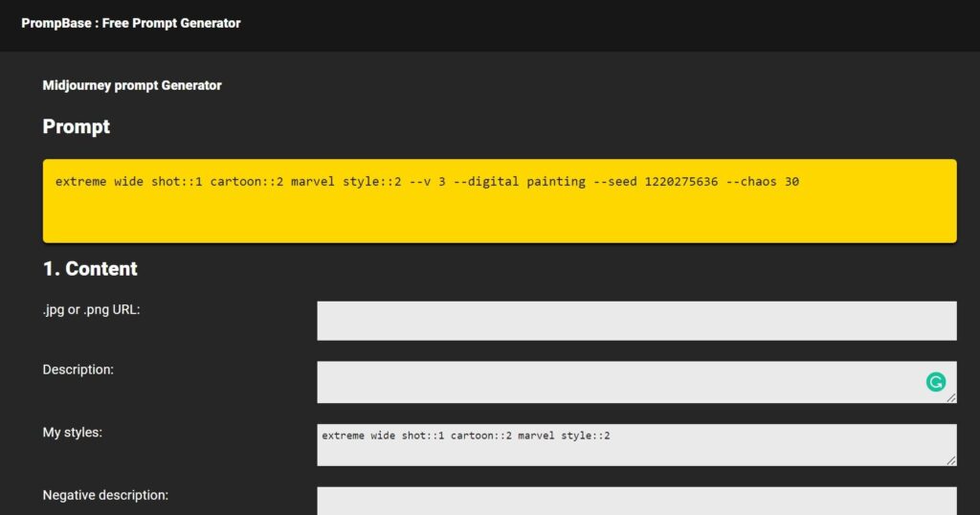Click the ".jpg or .png URL:" label
The image size is (980, 515).
[x=92, y=309]
